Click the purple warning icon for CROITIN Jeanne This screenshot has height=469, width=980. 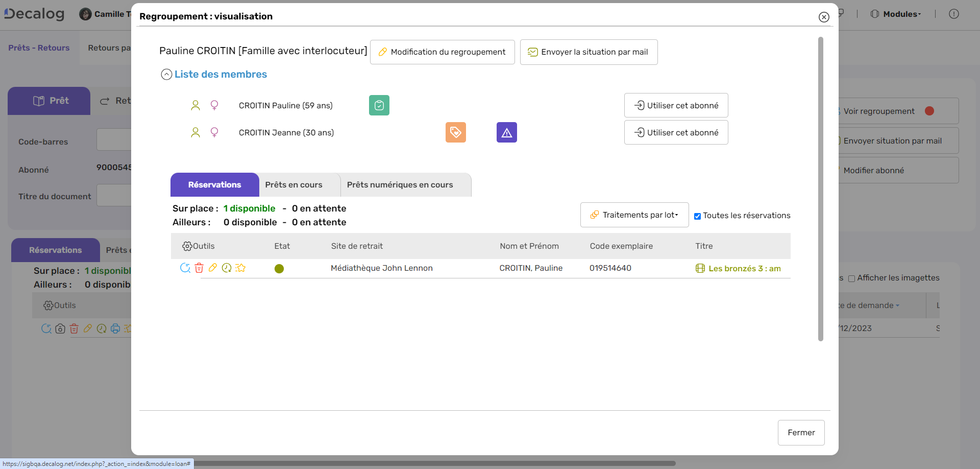(x=506, y=132)
